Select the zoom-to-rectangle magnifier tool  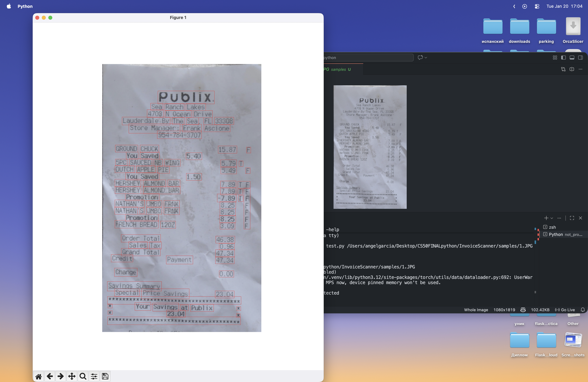(83, 376)
